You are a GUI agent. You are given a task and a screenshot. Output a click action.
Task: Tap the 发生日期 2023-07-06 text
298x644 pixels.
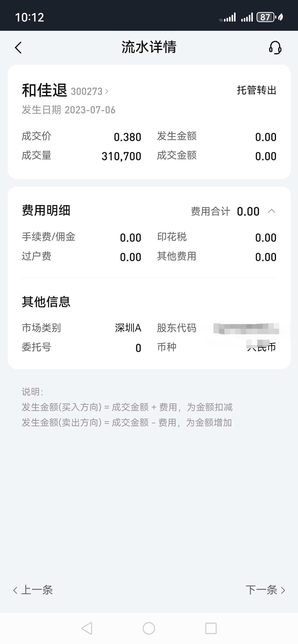(x=68, y=110)
